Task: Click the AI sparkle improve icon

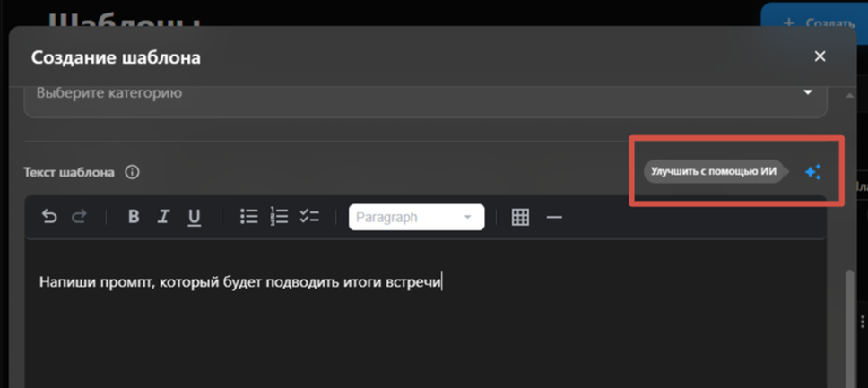Action: [x=812, y=172]
